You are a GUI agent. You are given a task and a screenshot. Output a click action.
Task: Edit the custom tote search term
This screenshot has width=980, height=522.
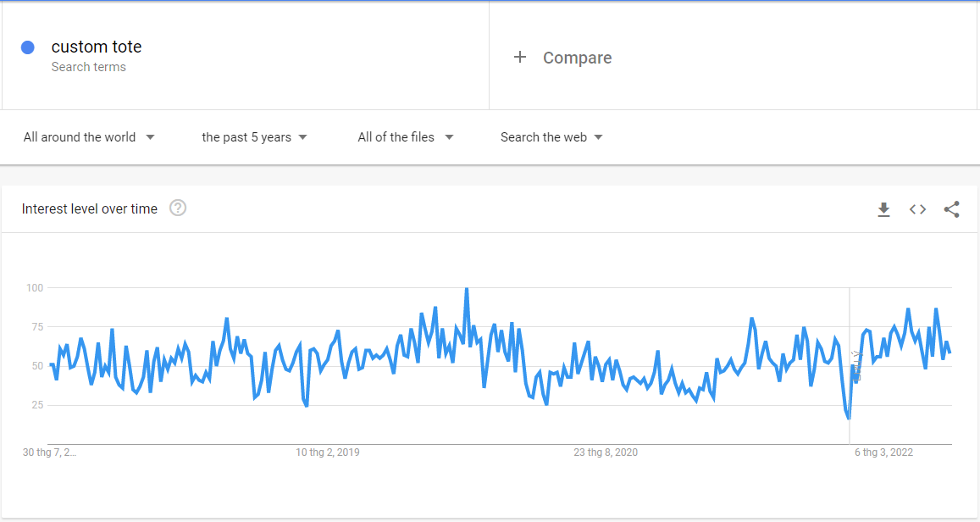(x=97, y=47)
